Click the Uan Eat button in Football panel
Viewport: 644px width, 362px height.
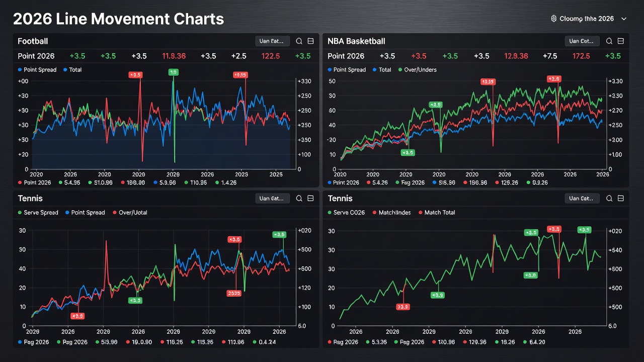click(273, 41)
